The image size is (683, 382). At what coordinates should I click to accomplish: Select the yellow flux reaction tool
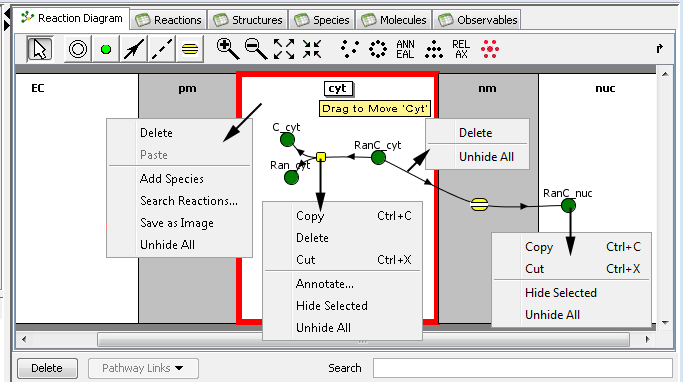pyautogui.click(x=190, y=49)
